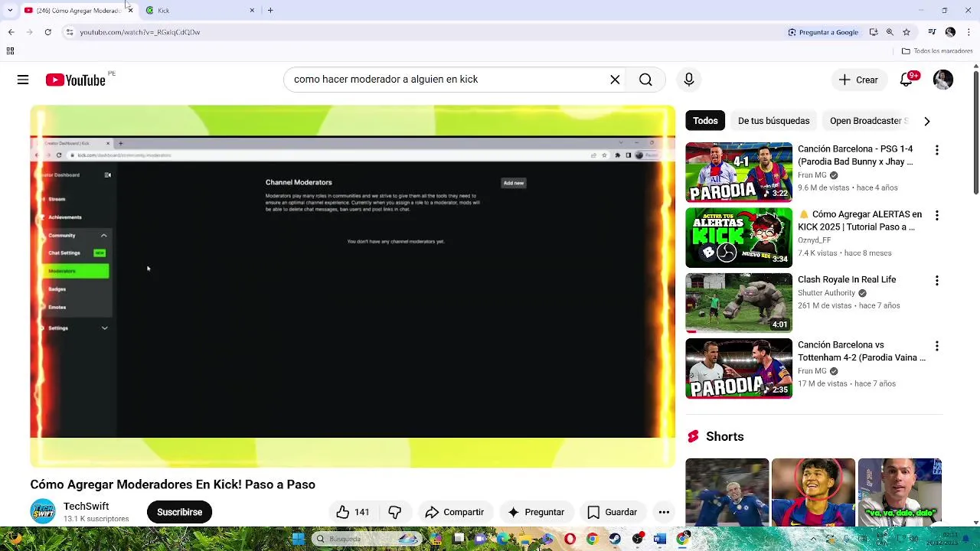980x551 pixels.
Task: Install app icon in address bar
Action: tap(874, 32)
